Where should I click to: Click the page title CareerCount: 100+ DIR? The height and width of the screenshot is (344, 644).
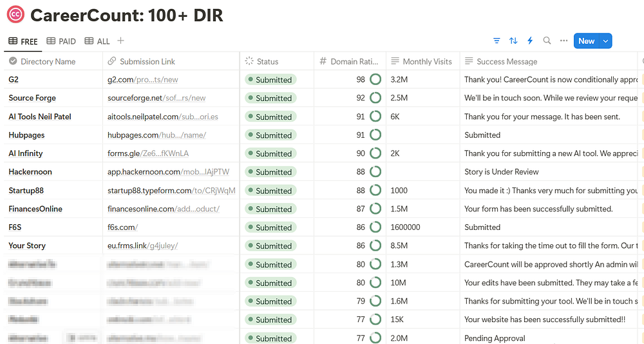tap(126, 15)
